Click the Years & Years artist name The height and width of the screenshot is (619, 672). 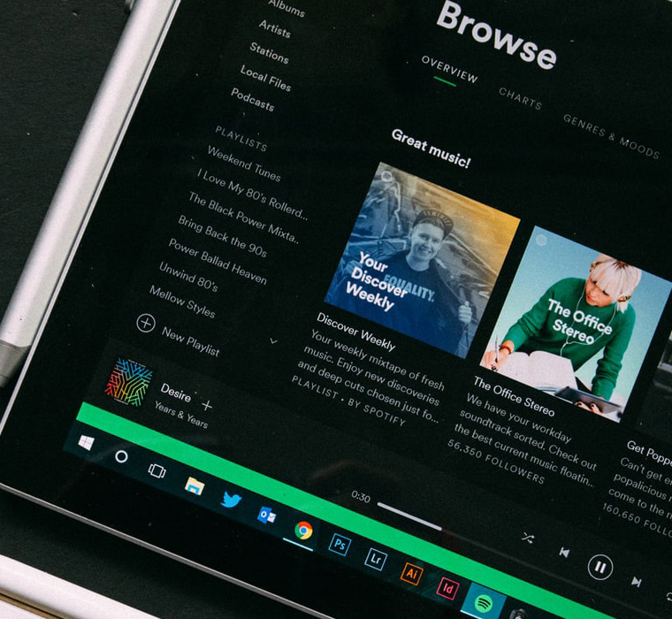tap(181, 415)
